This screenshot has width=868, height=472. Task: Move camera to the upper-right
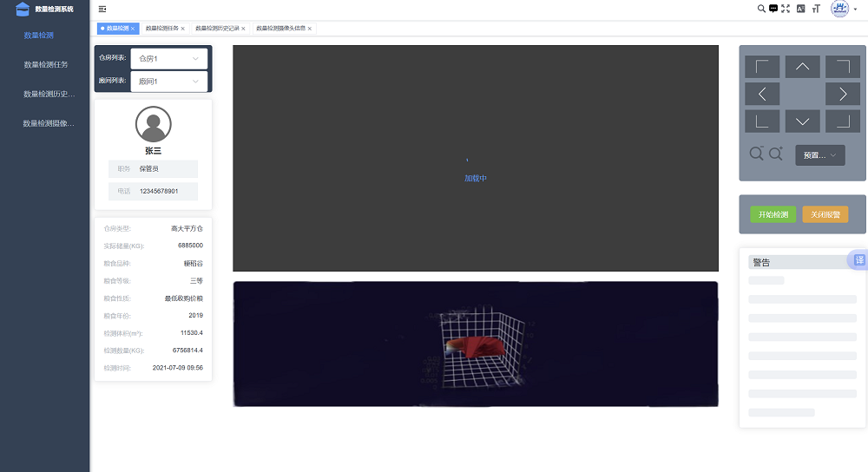point(843,67)
